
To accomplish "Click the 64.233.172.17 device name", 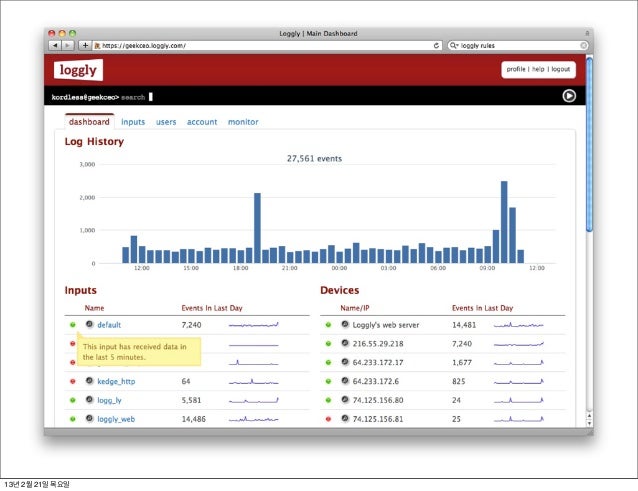I will [x=378, y=362].
